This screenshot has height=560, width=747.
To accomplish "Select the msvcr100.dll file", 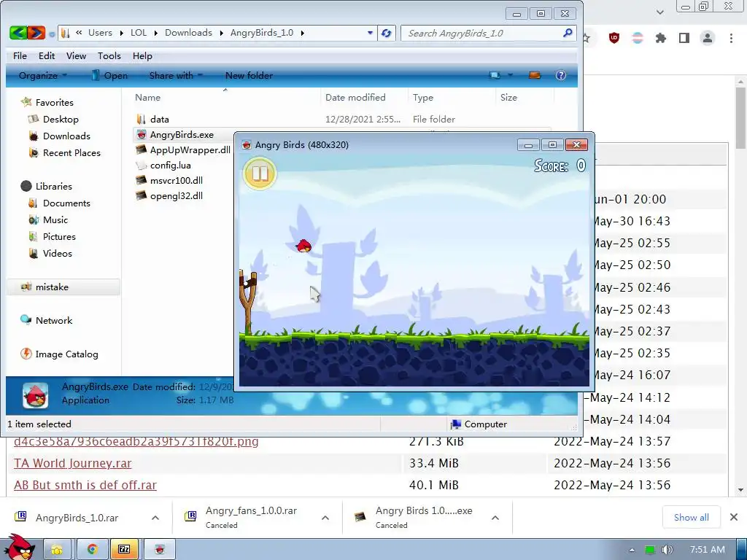I will (176, 181).
